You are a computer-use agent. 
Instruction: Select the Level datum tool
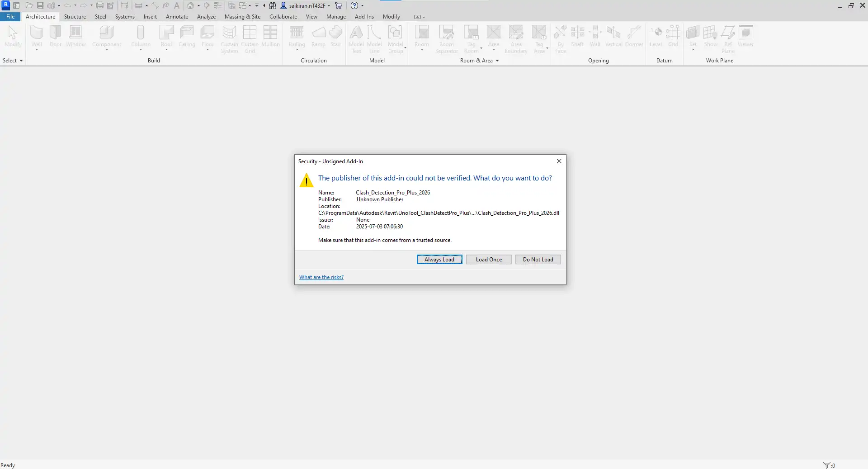[656, 36]
